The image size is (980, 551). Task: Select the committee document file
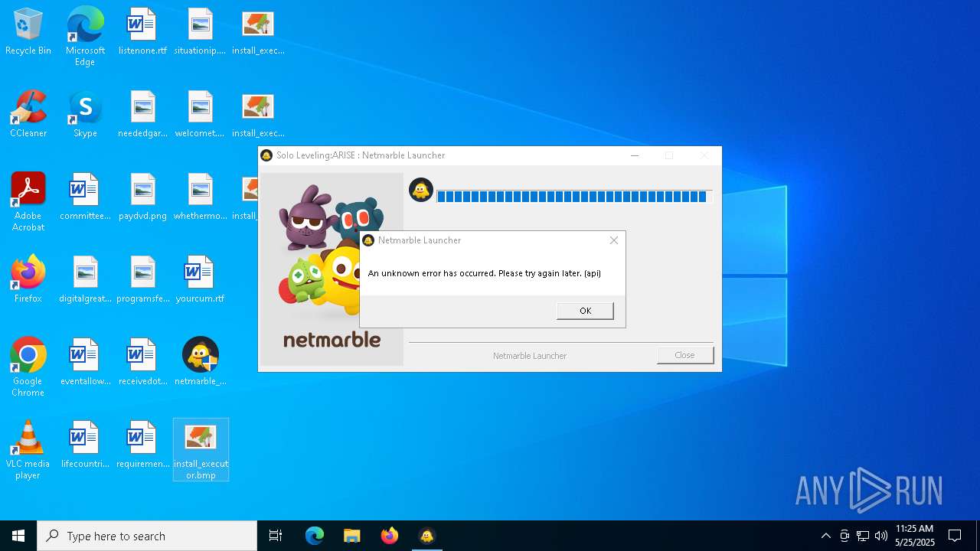(85, 197)
